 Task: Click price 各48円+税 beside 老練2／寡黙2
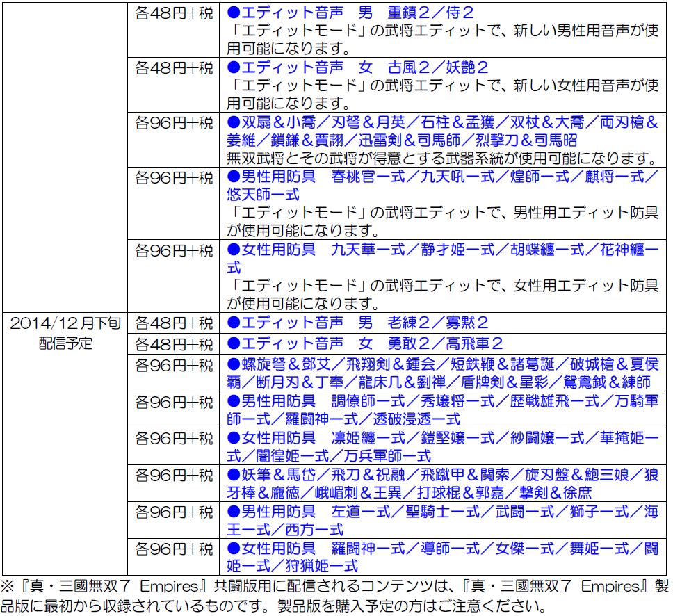click(x=174, y=323)
